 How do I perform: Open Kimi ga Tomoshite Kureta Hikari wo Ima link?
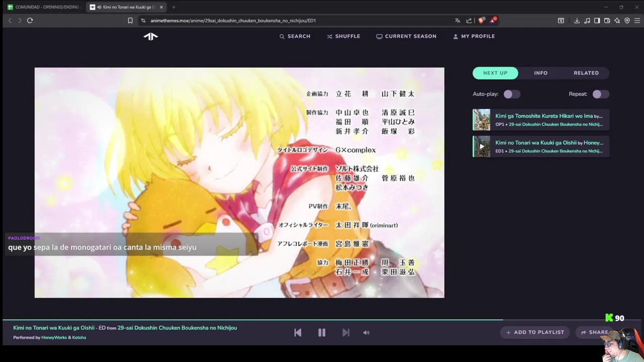(x=544, y=116)
